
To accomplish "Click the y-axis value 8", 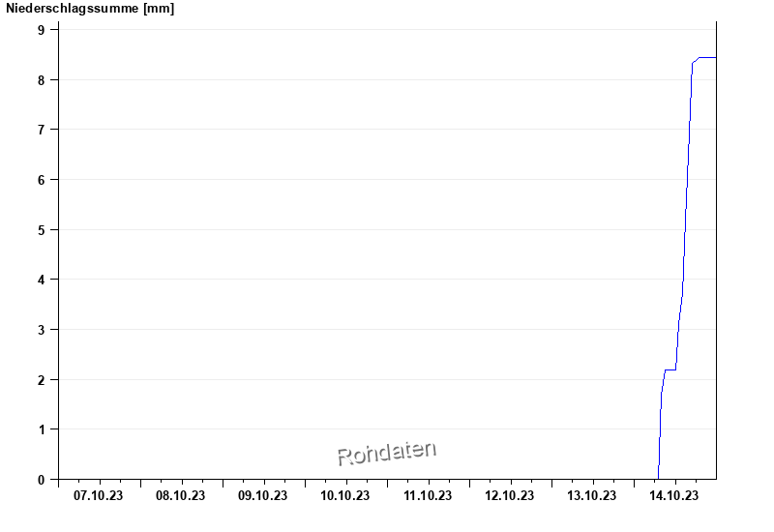I will (x=42, y=79).
